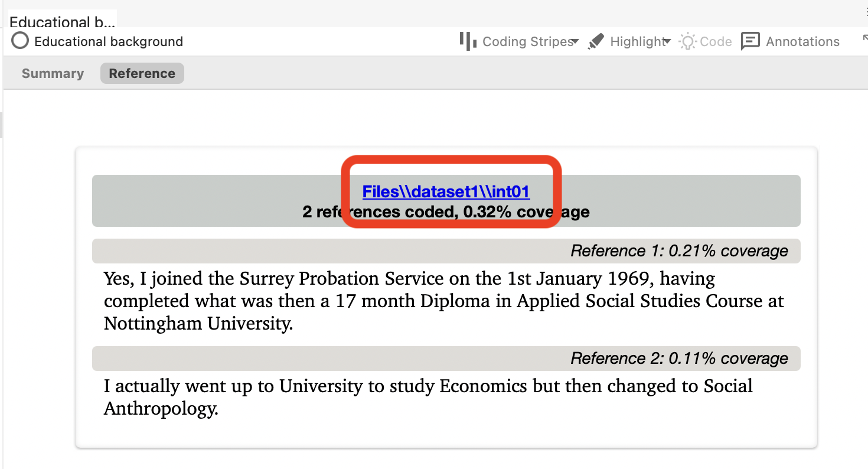Click the vertical dots menu at top right
The height and width of the screenshot is (469, 868).
tap(866, 13)
